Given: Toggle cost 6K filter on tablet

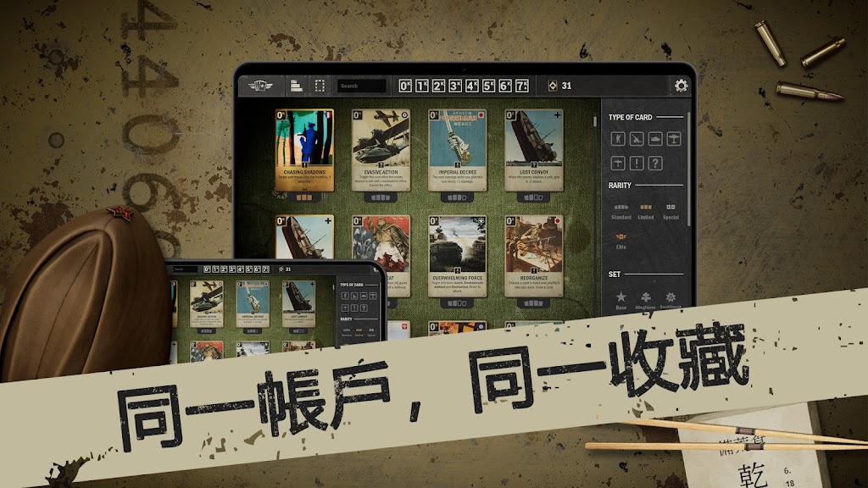Looking at the screenshot, I should click(x=505, y=86).
